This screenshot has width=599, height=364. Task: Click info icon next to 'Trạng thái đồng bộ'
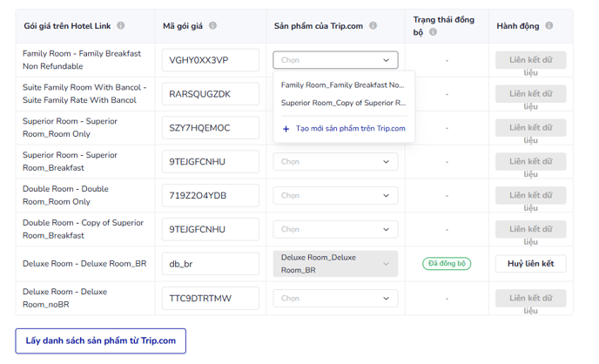click(x=434, y=32)
